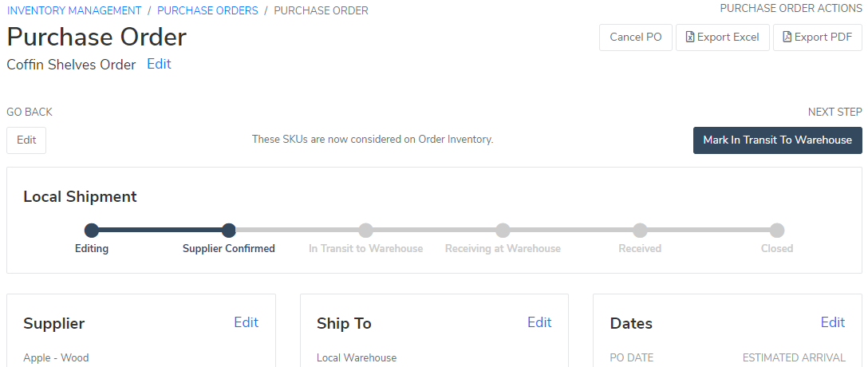Click the Received step dot
Screen dimensions: 868x367
point(640,231)
